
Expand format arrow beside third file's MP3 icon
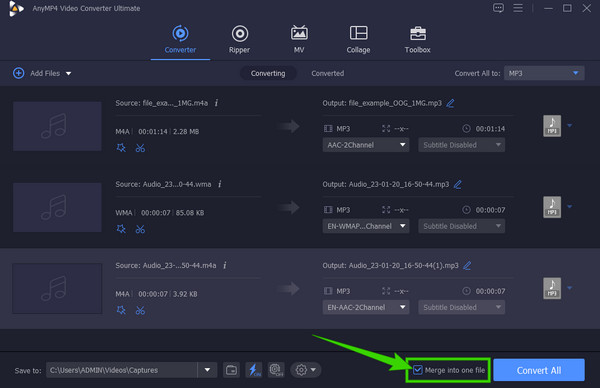570,288
